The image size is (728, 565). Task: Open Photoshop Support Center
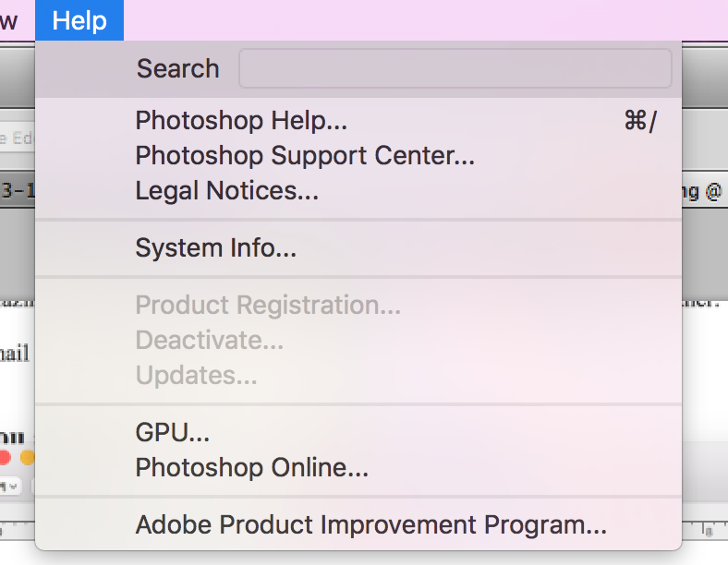click(x=305, y=156)
